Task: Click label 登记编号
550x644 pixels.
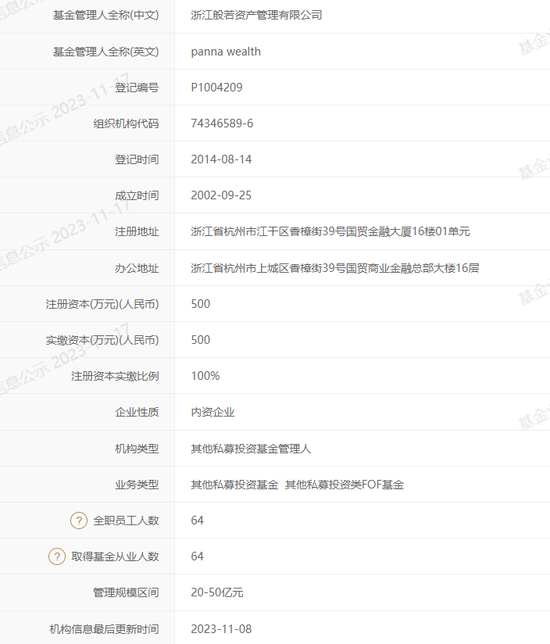Action: 137,87
